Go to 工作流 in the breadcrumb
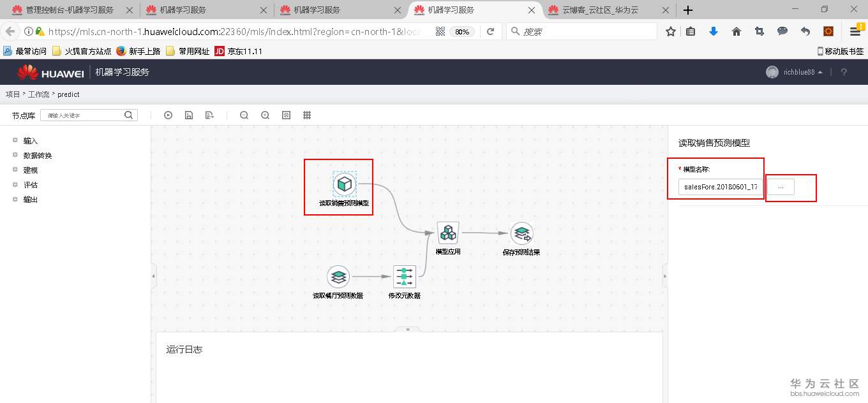 pyautogui.click(x=39, y=94)
